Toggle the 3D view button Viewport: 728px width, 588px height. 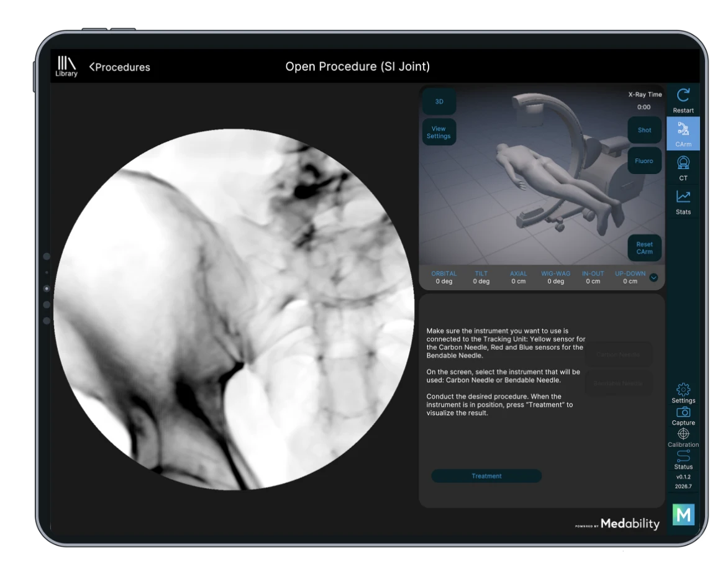pos(439,102)
